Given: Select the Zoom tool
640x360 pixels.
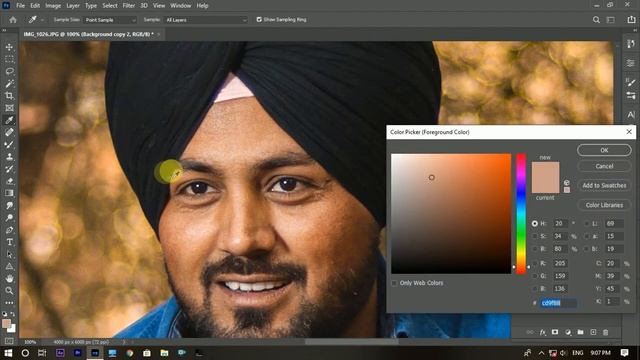Looking at the screenshot, I should 9,291.
